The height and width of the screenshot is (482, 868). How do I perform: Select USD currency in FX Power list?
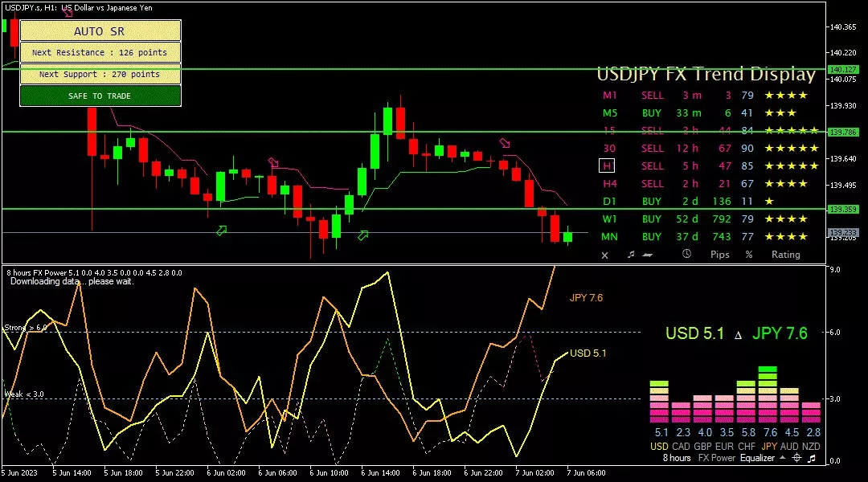coord(659,446)
